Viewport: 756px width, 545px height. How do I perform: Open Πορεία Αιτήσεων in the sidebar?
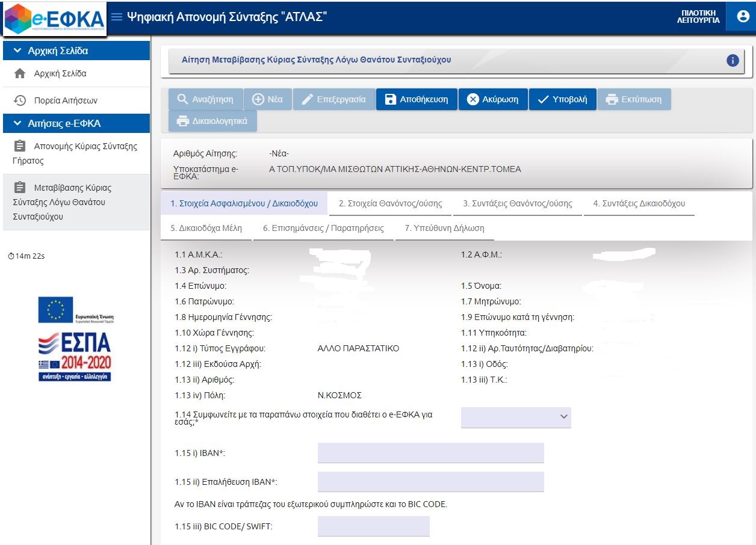point(66,100)
